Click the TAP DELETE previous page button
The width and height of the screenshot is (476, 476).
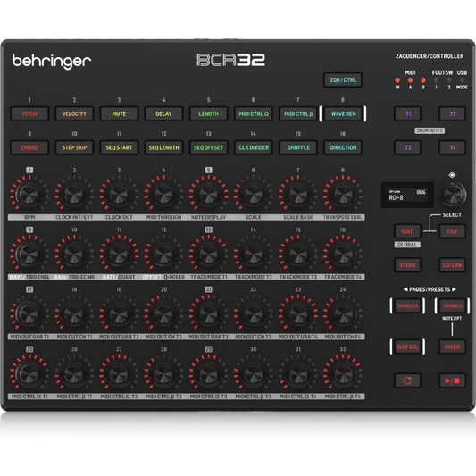(407, 306)
